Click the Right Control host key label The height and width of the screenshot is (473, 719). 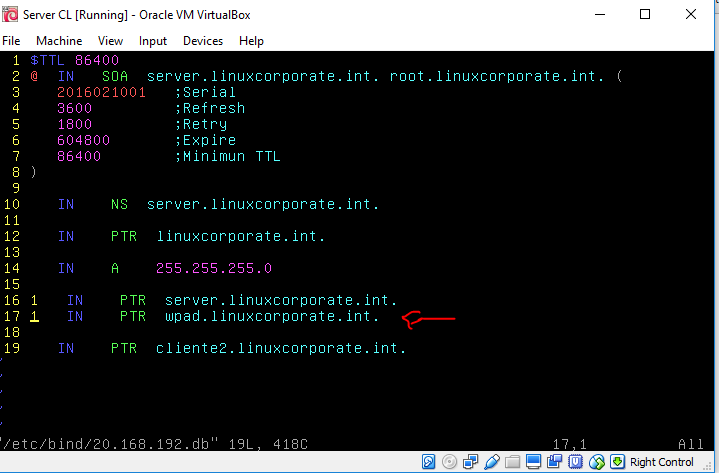[x=661, y=462]
